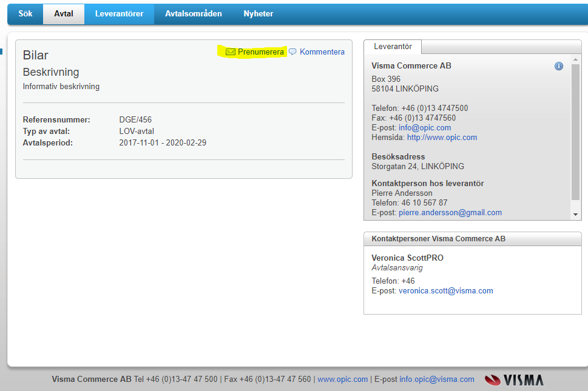
Task: Click the Informativ beskrivning text
Action: 61,87
